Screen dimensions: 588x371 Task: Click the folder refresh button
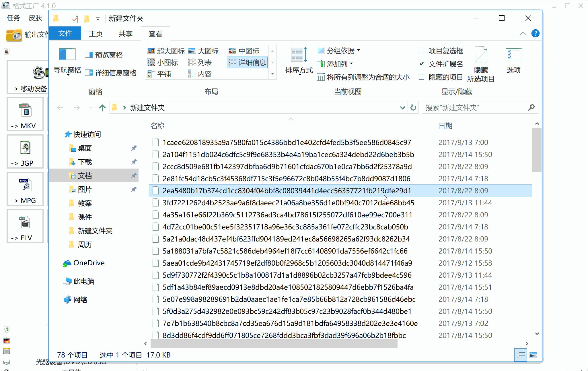(413, 108)
